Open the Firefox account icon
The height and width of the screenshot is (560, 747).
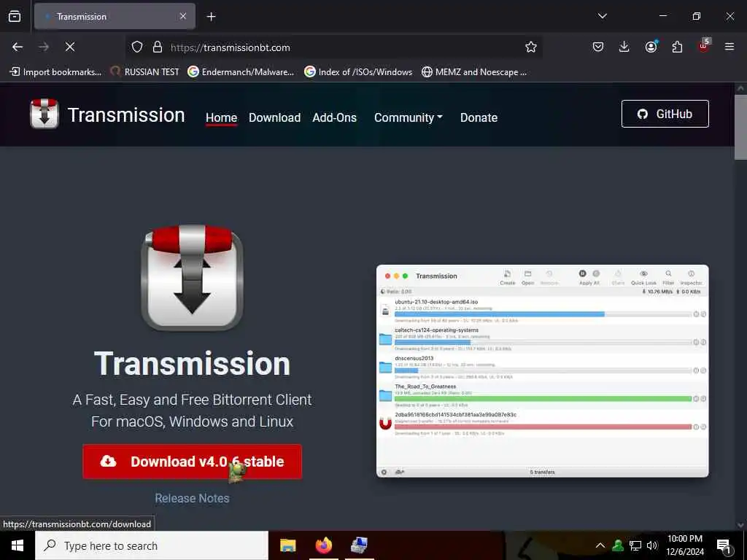click(x=651, y=46)
